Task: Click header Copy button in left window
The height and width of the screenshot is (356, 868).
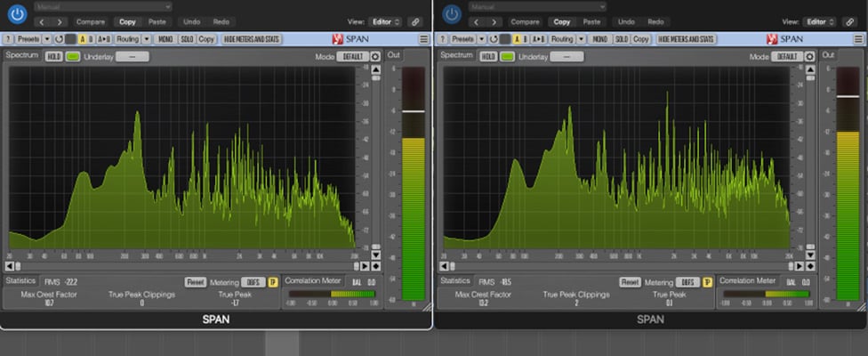Action: (127, 22)
